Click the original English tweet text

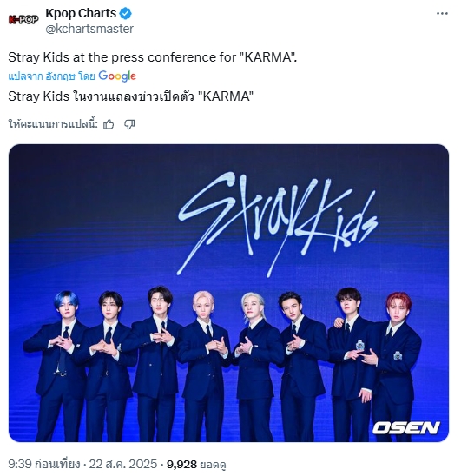(152, 57)
